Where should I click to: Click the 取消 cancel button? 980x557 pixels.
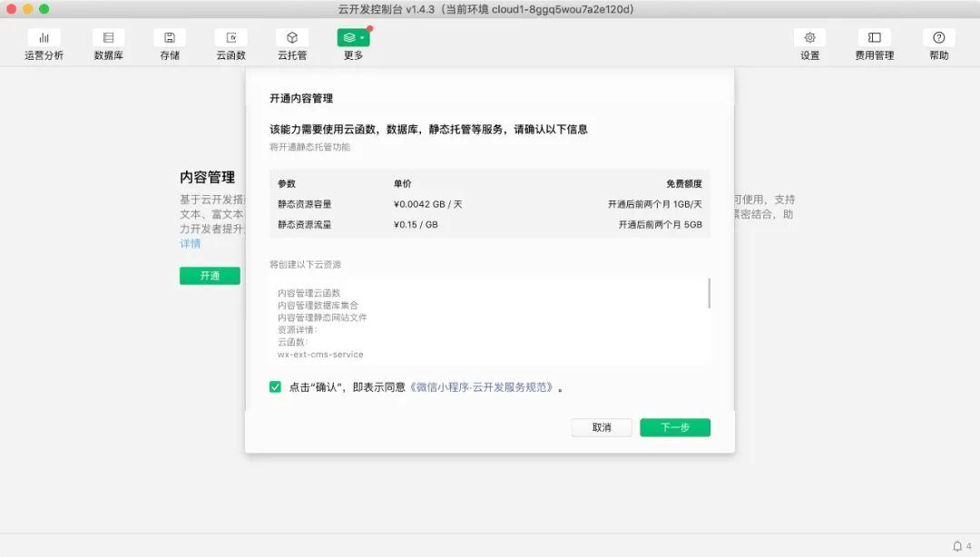[x=602, y=427]
